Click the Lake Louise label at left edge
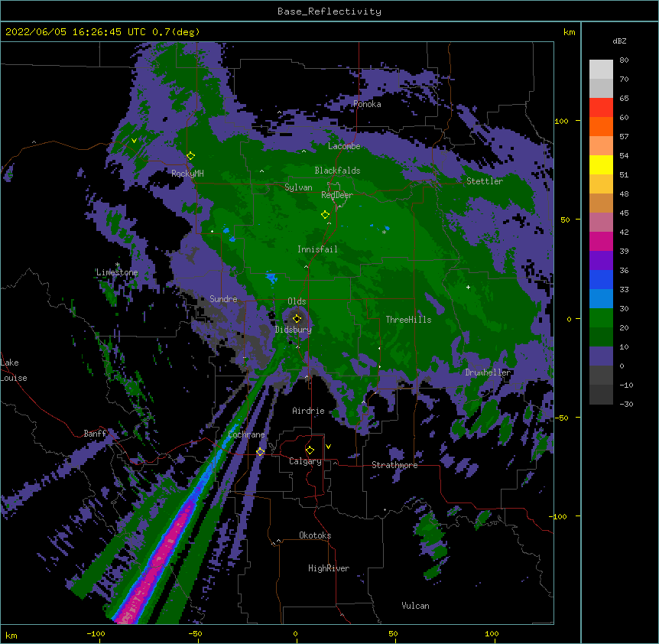Image resolution: width=659 pixels, height=644 pixels. (x=14, y=370)
